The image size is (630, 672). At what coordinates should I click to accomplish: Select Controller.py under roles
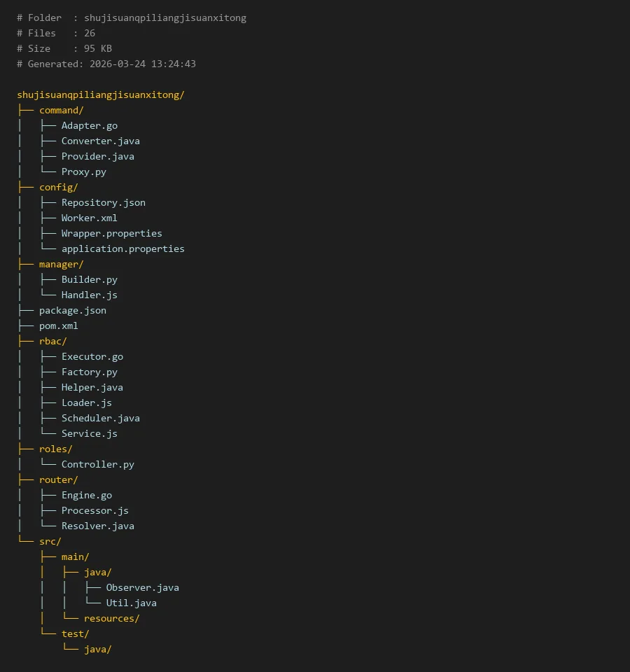(97, 464)
